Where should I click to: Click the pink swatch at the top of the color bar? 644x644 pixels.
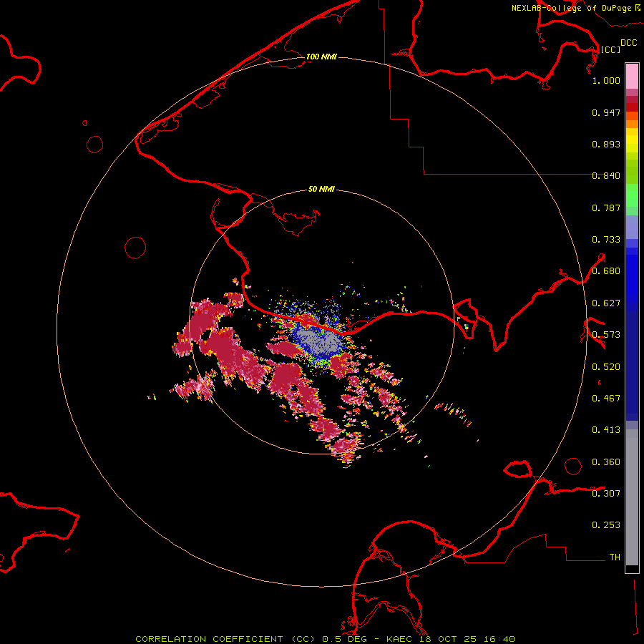coord(632,76)
